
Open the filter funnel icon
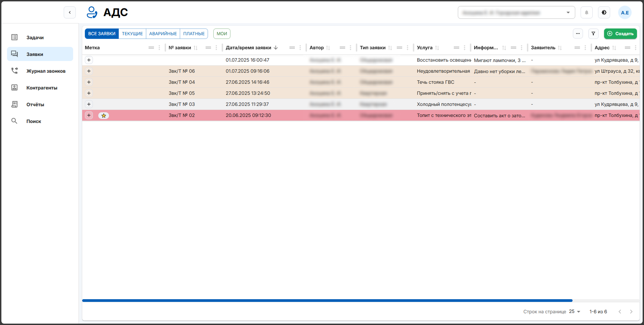point(593,34)
